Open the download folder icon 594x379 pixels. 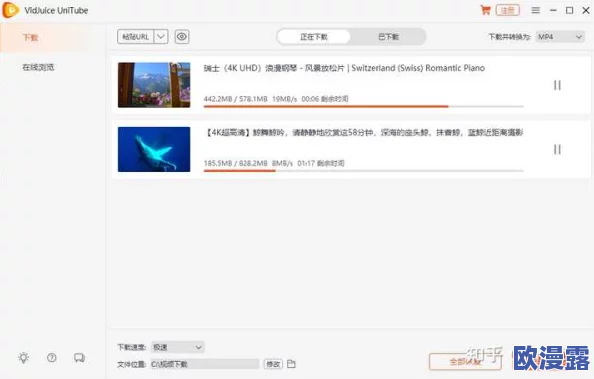(x=291, y=364)
